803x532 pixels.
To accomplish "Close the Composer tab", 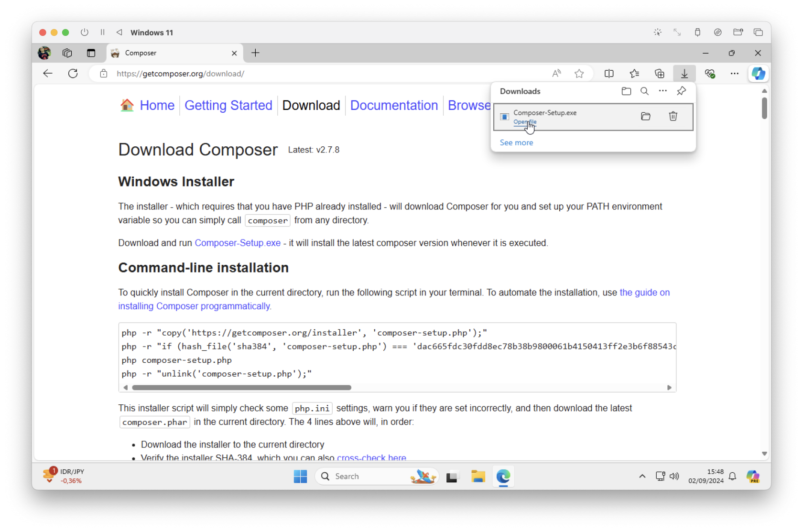I will [234, 53].
